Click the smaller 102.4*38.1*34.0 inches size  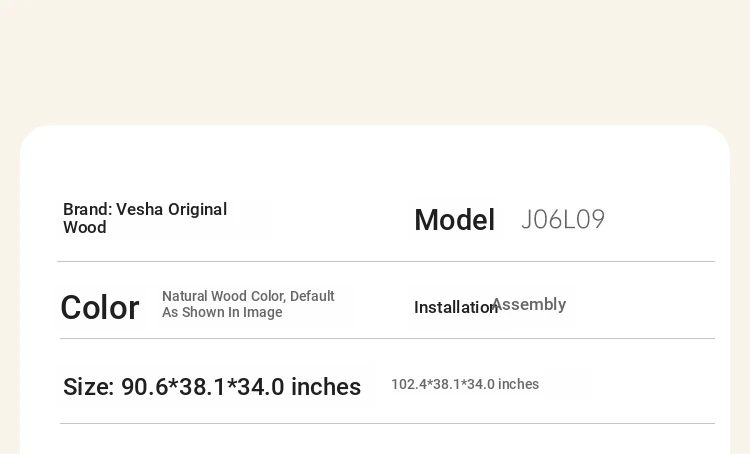pos(465,384)
